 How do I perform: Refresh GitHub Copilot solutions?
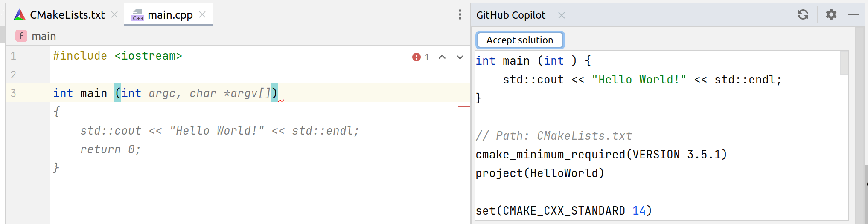point(803,15)
